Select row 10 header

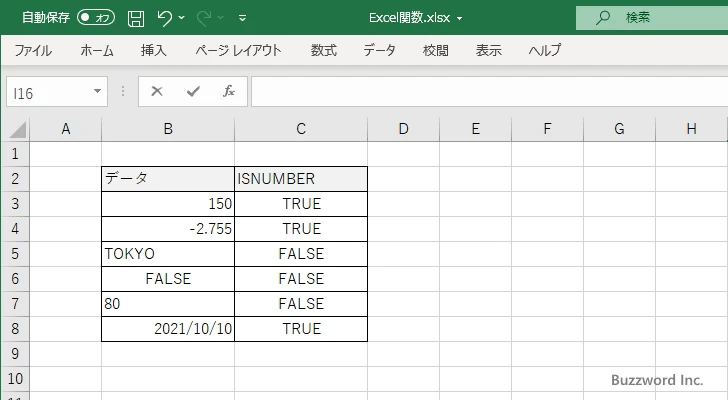15,379
